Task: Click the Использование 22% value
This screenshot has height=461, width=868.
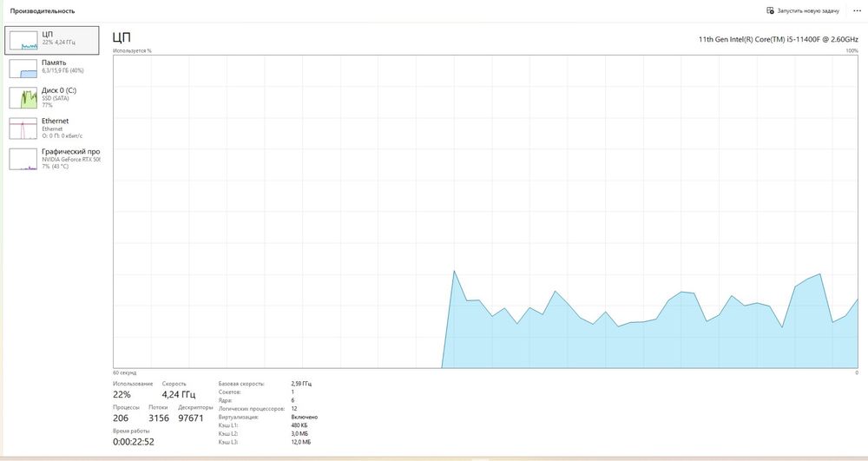Action: (x=122, y=395)
